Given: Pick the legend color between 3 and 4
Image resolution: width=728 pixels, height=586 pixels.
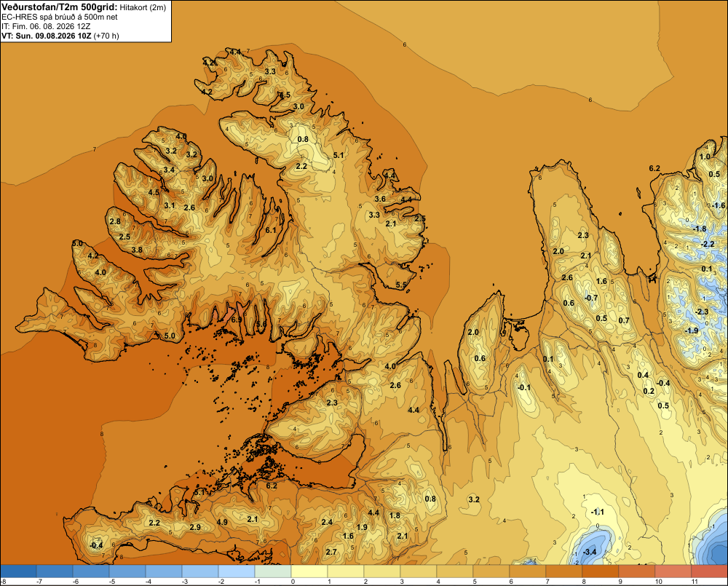Looking at the screenshot, I should tap(419, 571).
